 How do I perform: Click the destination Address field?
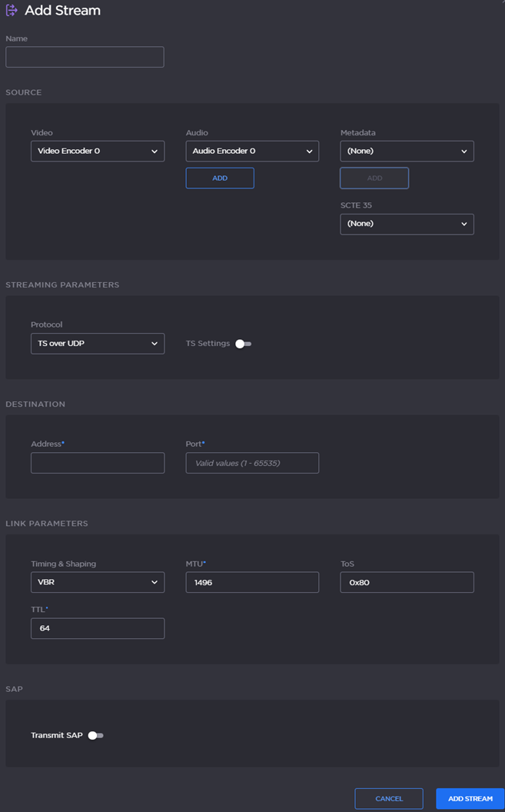[x=97, y=463]
